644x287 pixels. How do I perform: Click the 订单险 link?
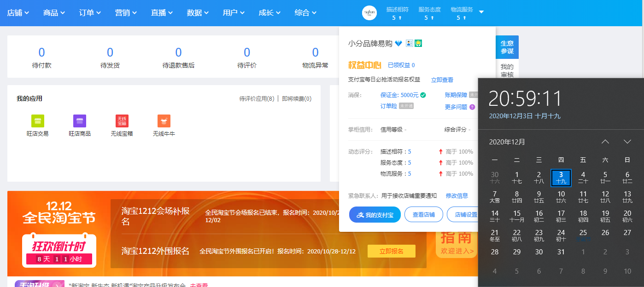pyautogui.click(x=389, y=106)
